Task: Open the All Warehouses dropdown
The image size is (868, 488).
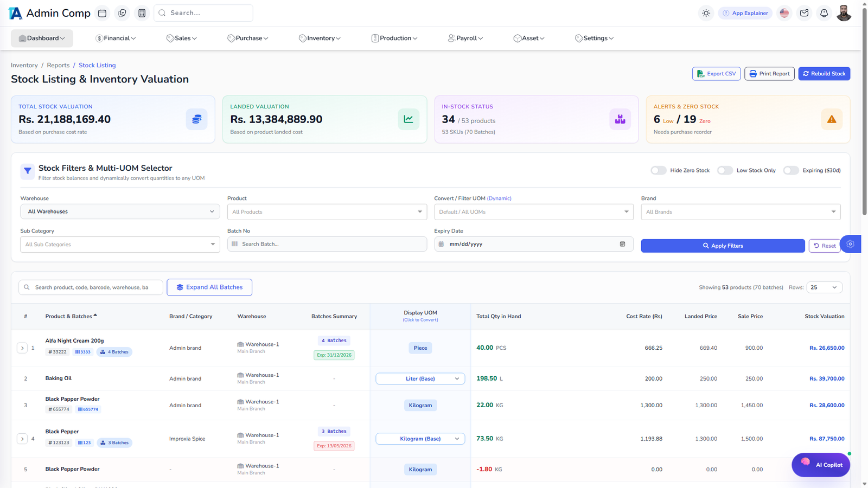Action: (120, 211)
